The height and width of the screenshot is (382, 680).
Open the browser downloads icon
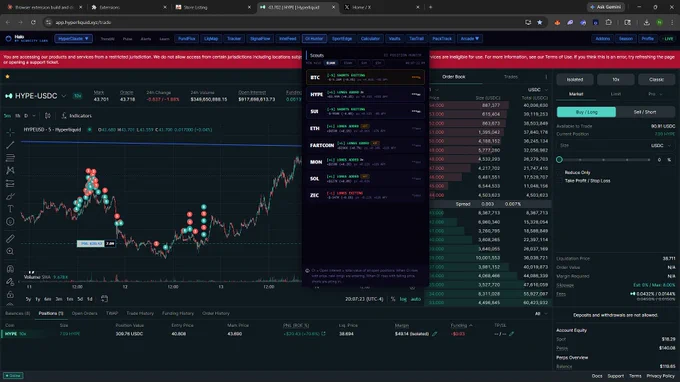[646, 22]
